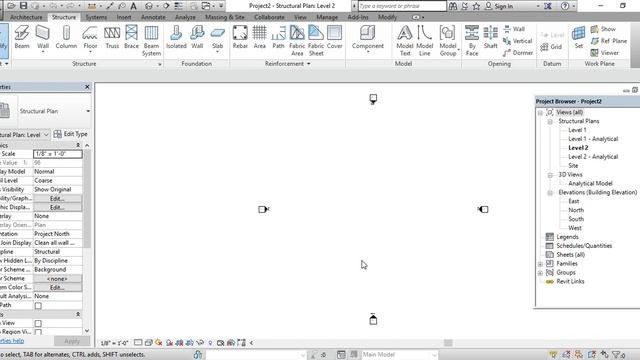Image resolution: width=640 pixels, height=360 pixels.
Task: Switch to the Insert ribbon tab
Action: (x=124, y=17)
